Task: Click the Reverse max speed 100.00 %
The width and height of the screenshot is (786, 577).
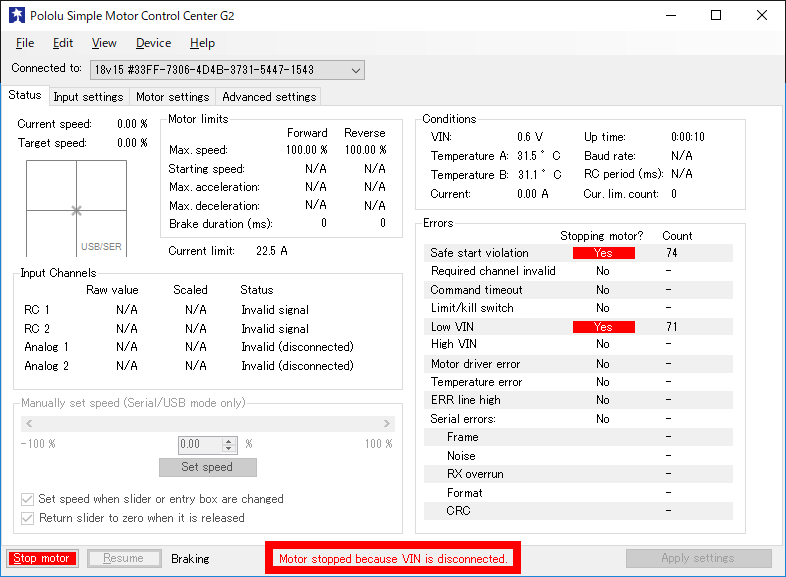Action: (x=365, y=150)
